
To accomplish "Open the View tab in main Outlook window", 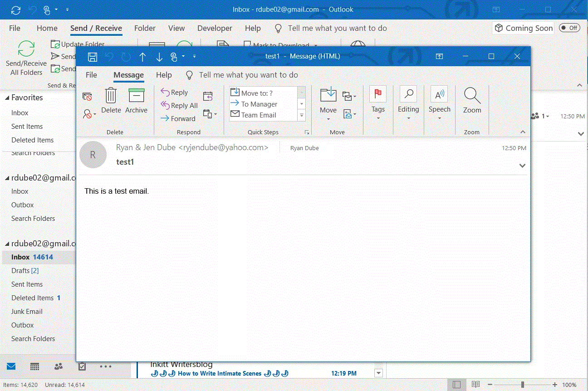I will (x=176, y=28).
